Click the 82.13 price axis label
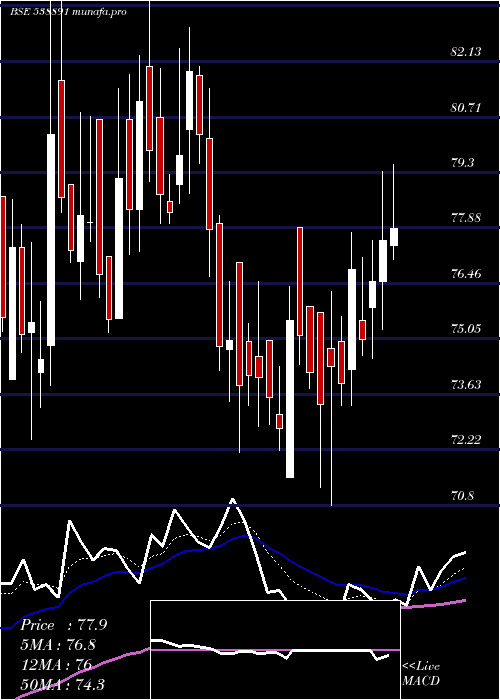 [466, 52]
